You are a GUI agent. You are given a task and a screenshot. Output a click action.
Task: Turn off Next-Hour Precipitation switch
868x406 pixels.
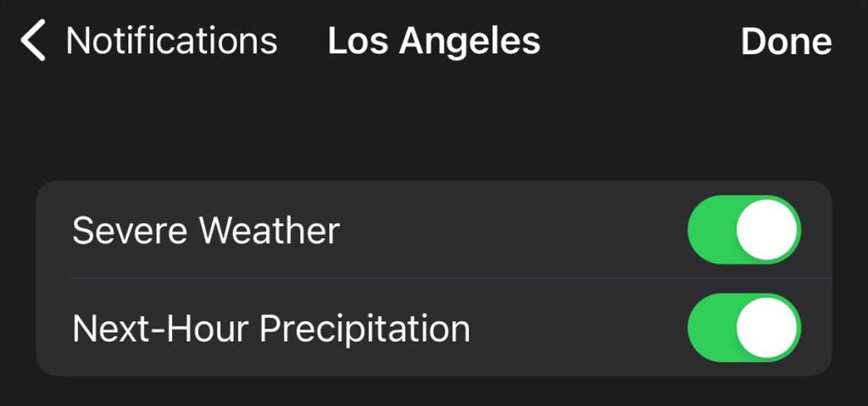coord(743,328)
